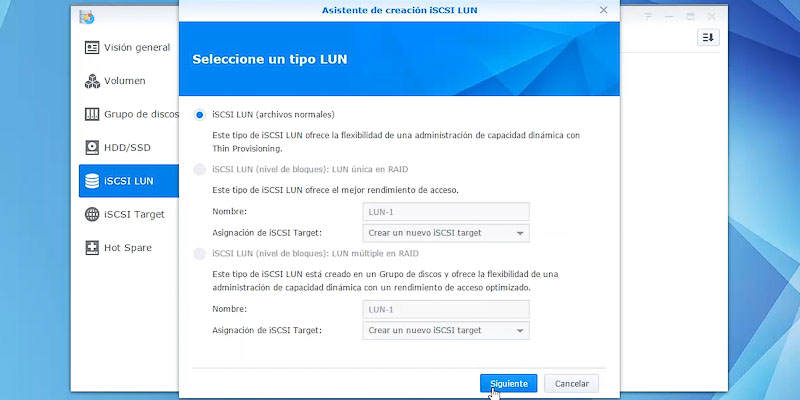Close the Storage Manager background window

point(712,17)
